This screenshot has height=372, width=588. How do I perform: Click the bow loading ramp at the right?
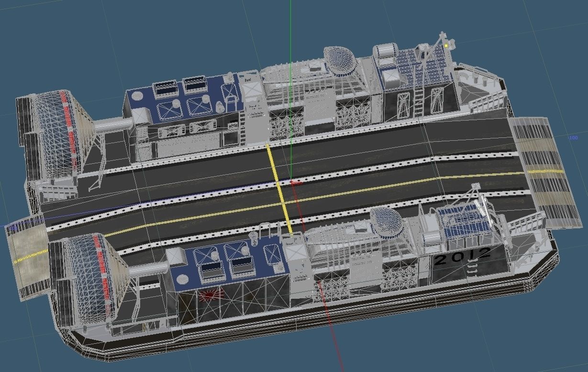[x=536, y=153]
